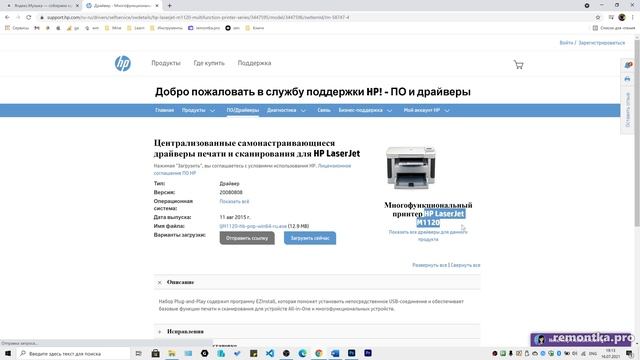Open Task View on the taskbar

139,353
